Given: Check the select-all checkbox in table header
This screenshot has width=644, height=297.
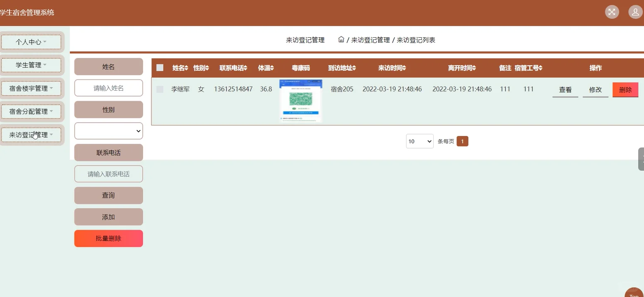Looking at the screenshot, I should coord(160,68).
